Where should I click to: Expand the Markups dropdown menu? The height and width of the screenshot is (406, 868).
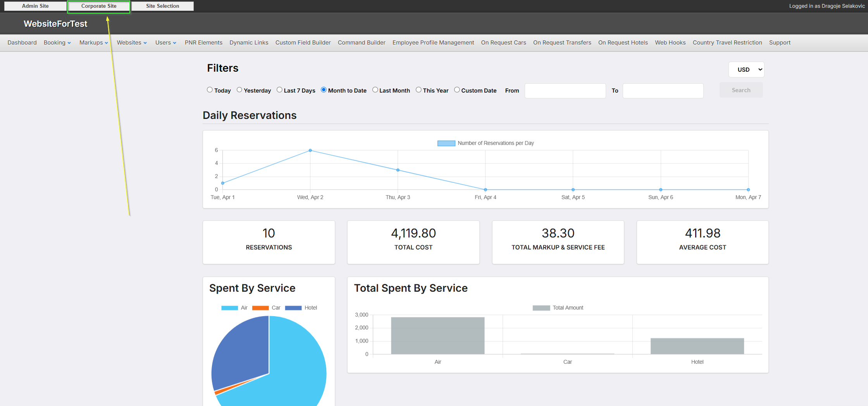[x=94, y=43]
